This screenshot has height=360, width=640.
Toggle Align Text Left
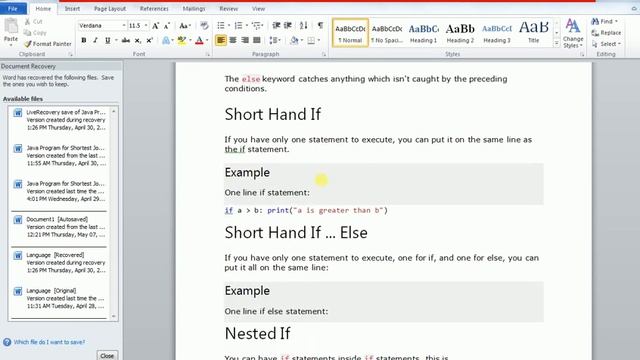(x=220, y=40)
